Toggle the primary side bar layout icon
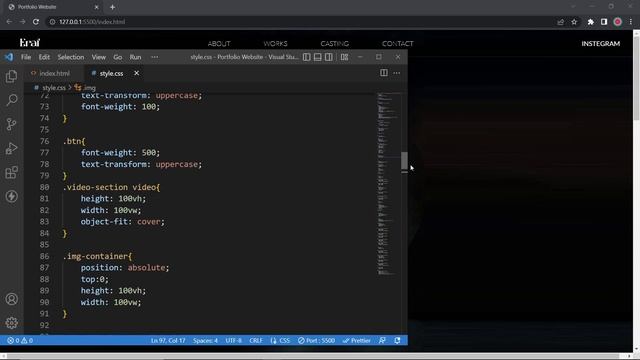Viewport: 640px width, 360px height. [x=307, y=57]
